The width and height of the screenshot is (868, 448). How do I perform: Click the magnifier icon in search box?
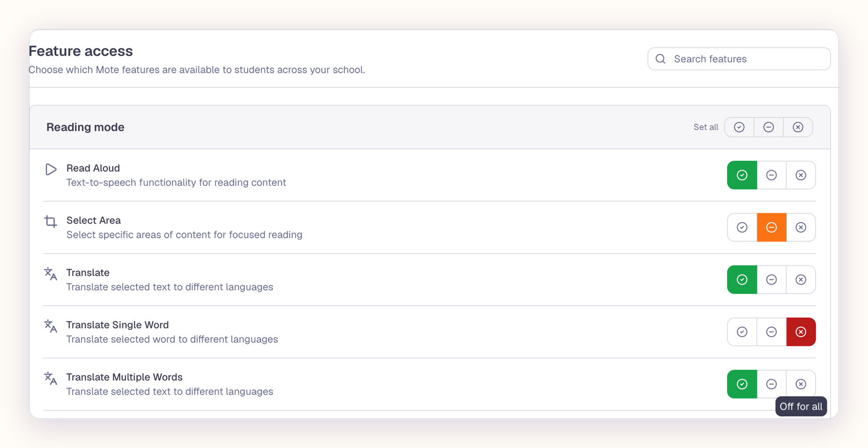(661, 59)
